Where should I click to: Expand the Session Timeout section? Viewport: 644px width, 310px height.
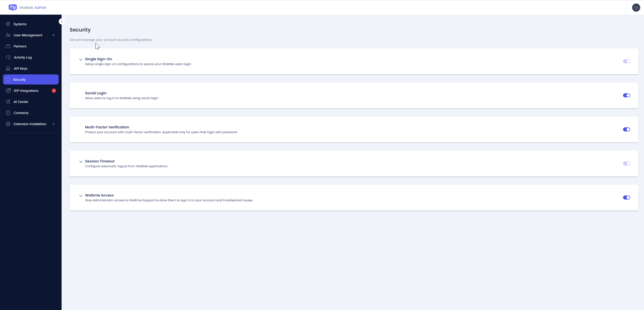click(81, 162)
